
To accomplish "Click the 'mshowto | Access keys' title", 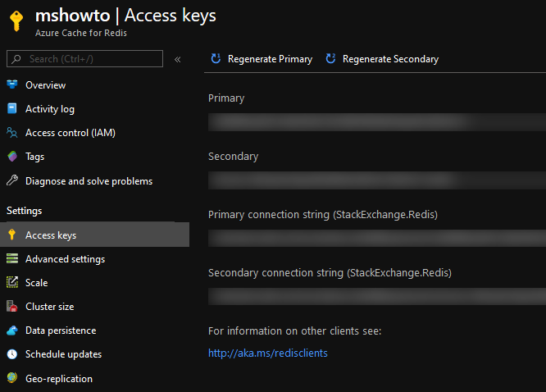I will (125, 16).
